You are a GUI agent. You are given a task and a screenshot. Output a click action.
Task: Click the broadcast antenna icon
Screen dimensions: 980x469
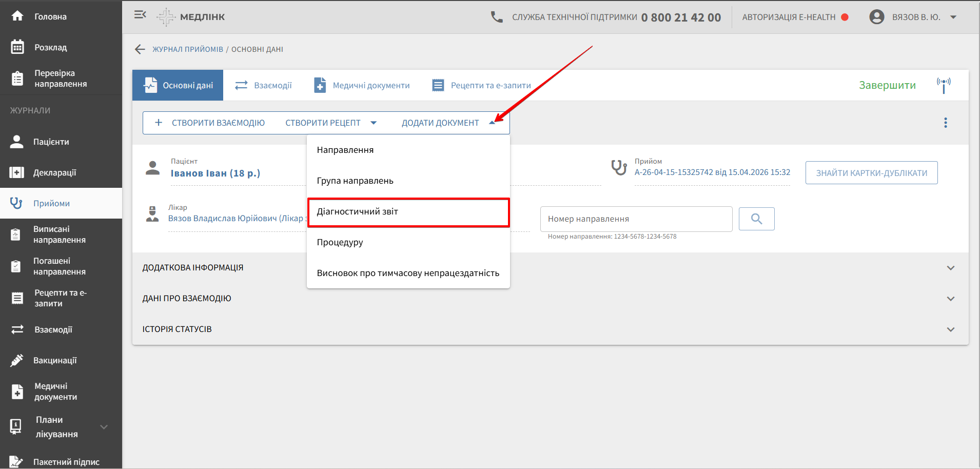pyautogui.click(x=943, y=85)
